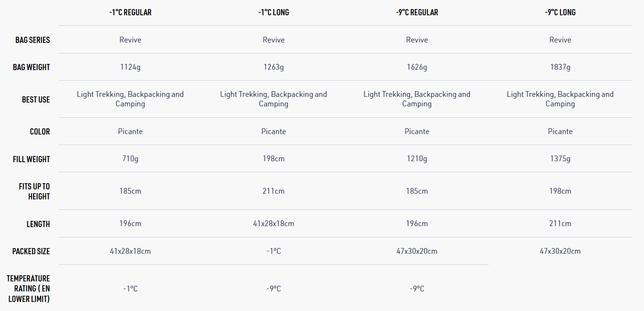
Task: Click the 710g fill weight value
Action: click(x=130, y=159)
